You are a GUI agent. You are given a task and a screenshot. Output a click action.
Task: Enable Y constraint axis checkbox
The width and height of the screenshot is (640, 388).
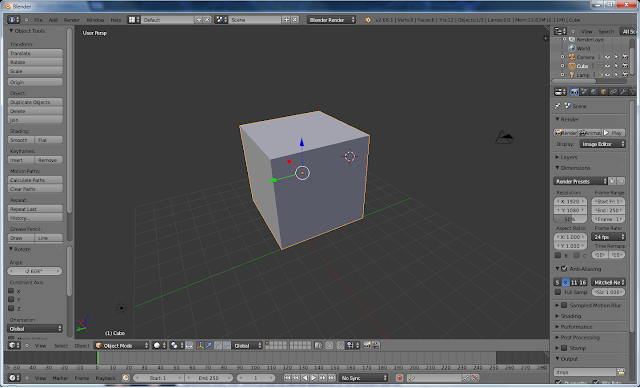point(11,299)
